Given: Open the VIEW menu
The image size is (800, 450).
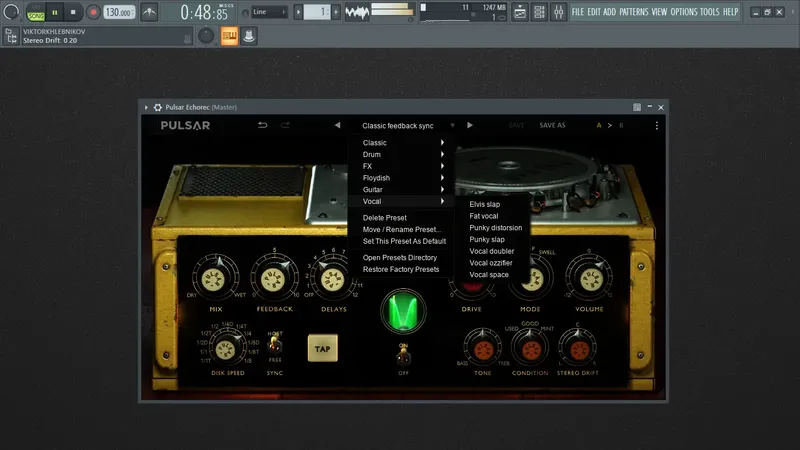Looking at the screenshot, I should pyautogui.click(x=659, y=12).
